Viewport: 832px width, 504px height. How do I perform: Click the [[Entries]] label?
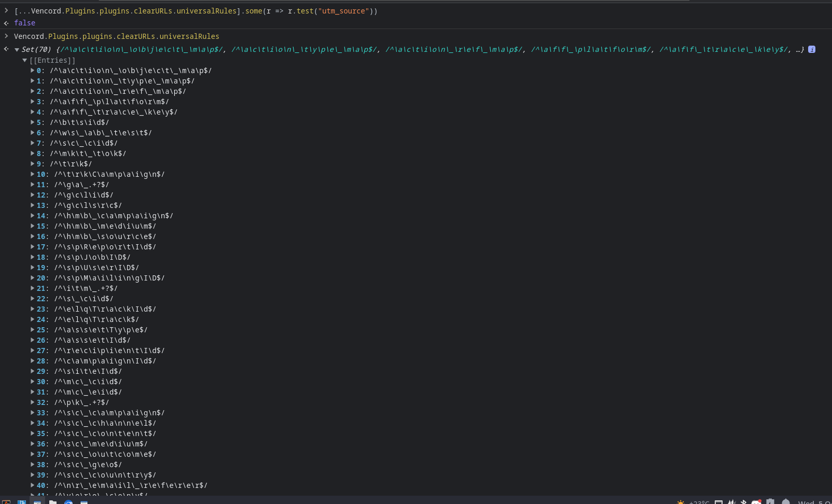pos(52,60)
